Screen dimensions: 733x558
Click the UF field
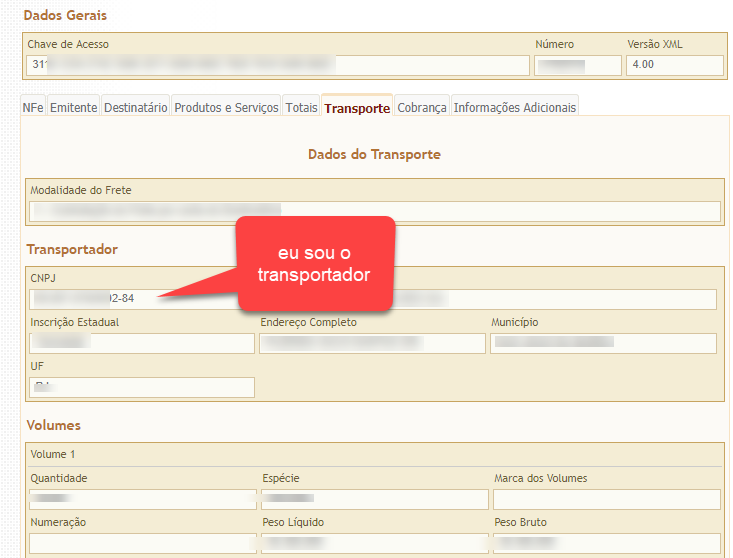click(x=142, y=387)
